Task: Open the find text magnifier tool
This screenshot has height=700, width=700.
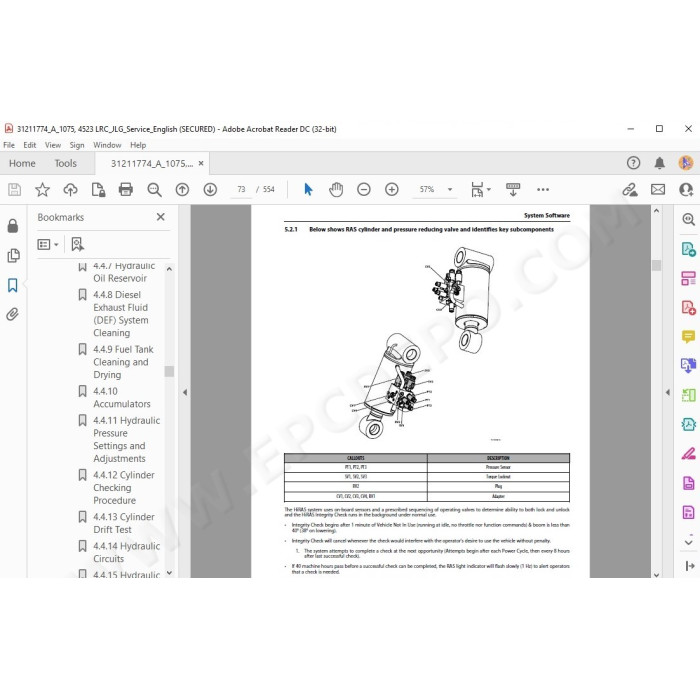Action: tap(154, 190)
